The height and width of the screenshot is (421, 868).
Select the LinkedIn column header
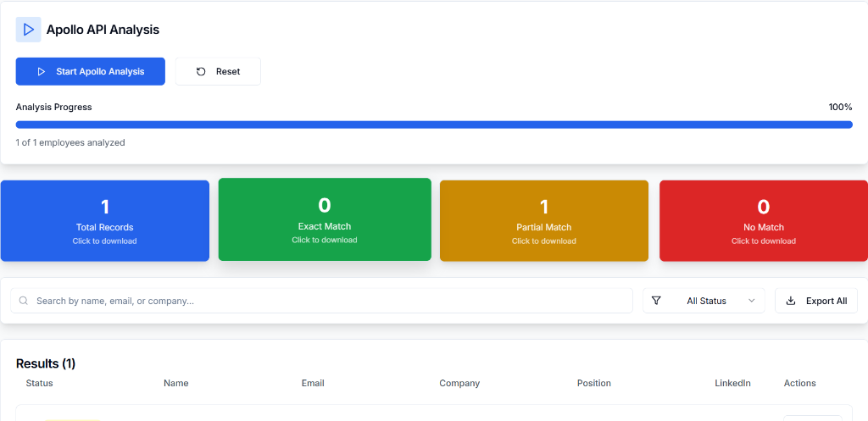point(732,384)
